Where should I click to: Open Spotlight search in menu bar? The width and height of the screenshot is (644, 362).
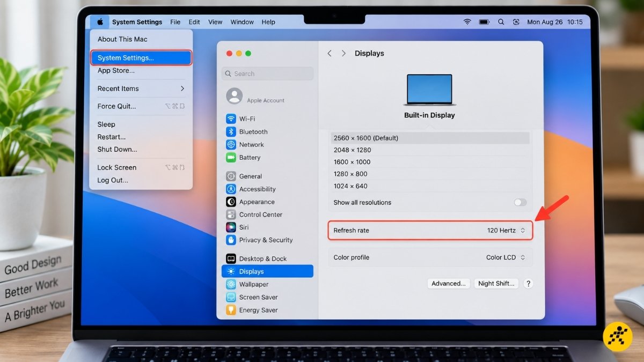[501, 22]
